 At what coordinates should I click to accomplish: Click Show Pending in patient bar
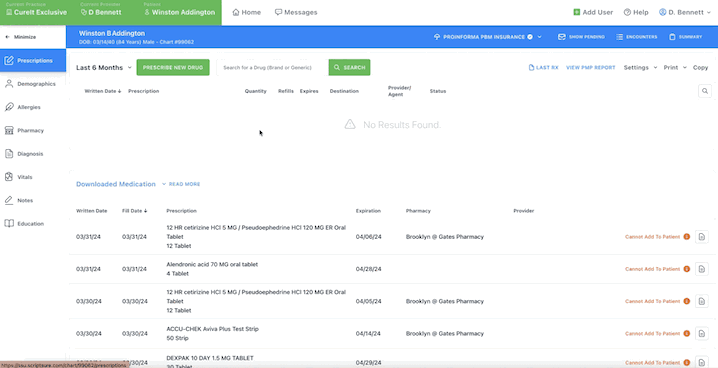581,37
